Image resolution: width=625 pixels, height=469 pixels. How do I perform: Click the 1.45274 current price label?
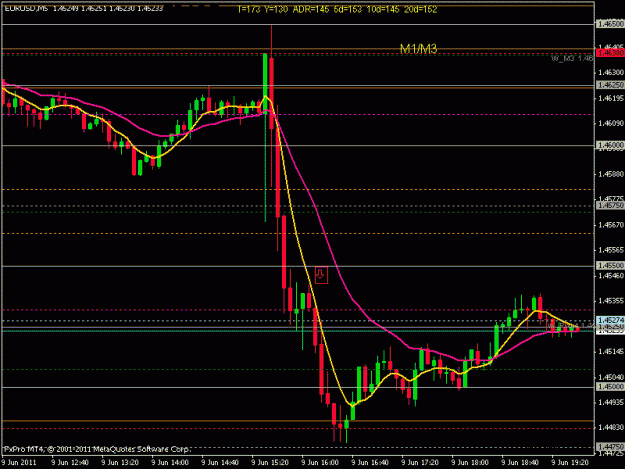pyautogui.click(x=610, y=320)
